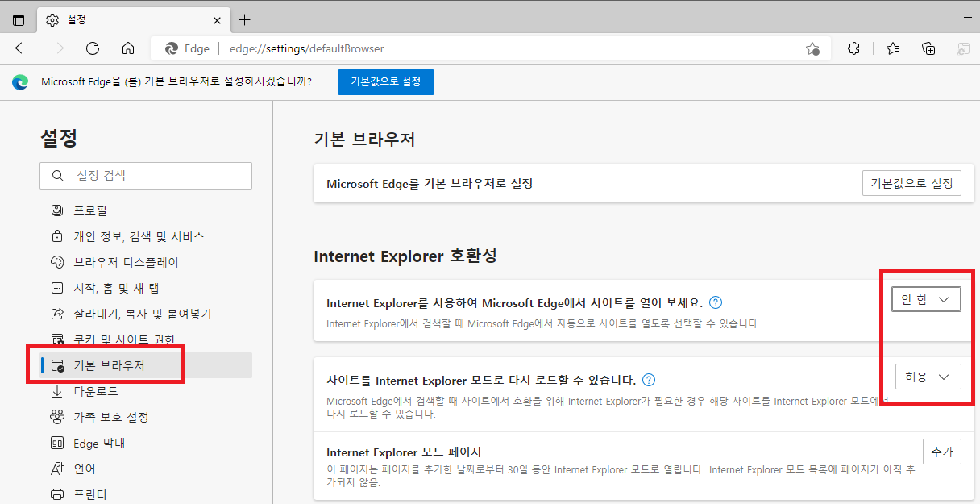
Task: Go to home page icon
Action: click(128, 48)
